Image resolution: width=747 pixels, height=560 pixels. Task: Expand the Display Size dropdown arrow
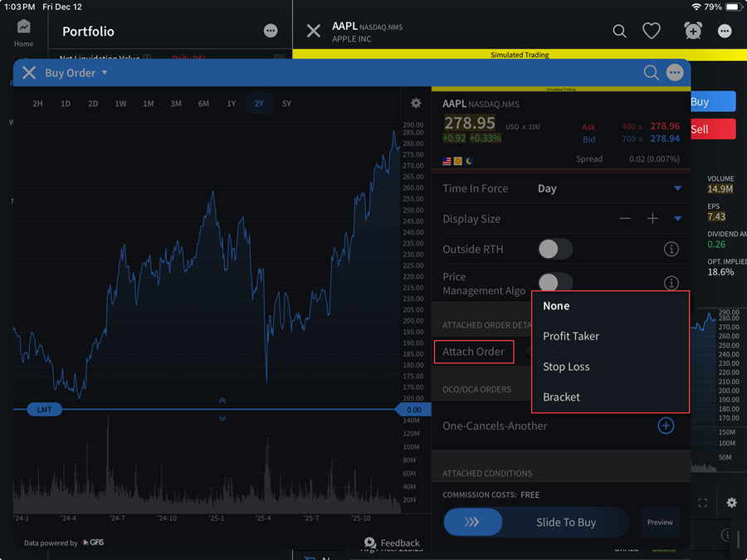pos(677,219)
